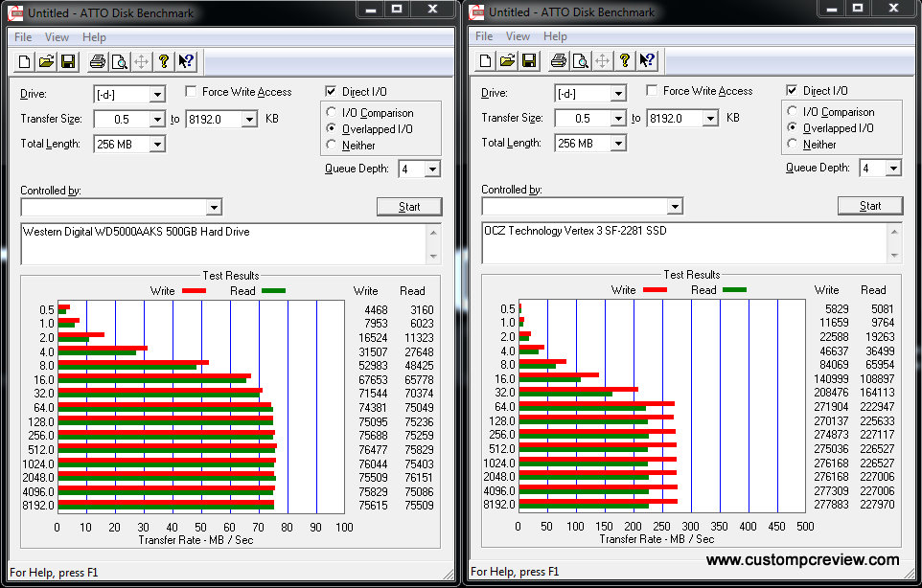Open Controlled by dropdown in left window

(x=214, y=208)
